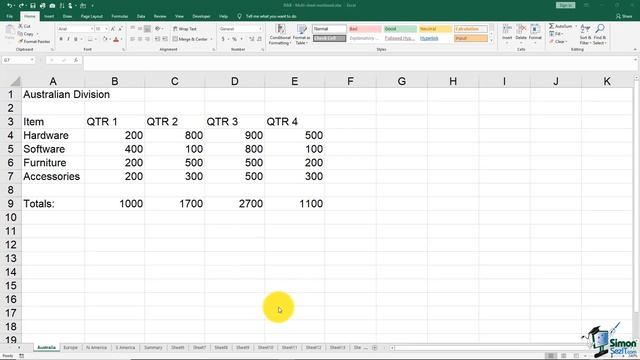Switch to the Data tab
Viewport: 640px width, 360px height.
point(141,16)
